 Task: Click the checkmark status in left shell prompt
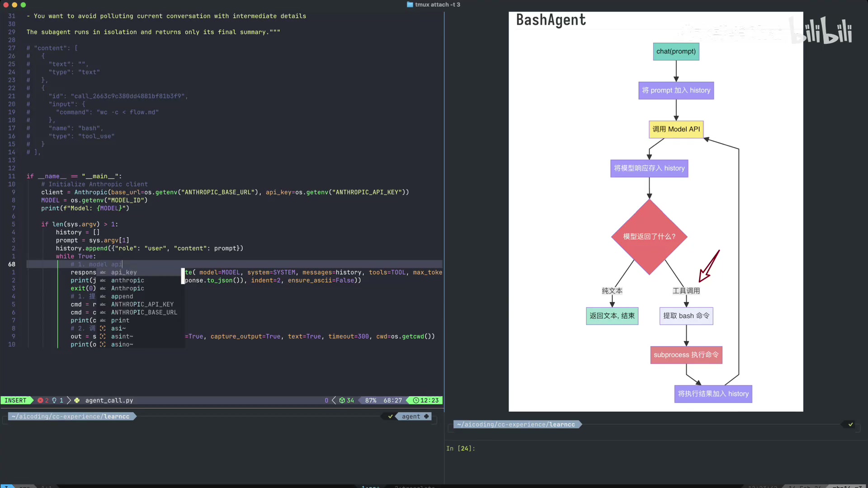(x=391, y=417)
